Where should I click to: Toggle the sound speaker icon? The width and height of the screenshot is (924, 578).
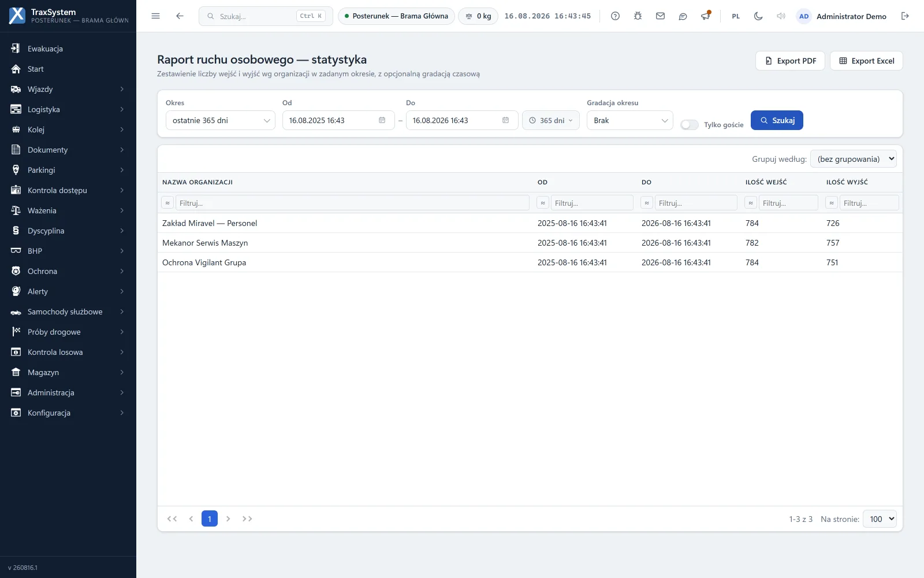pos(781,16)
